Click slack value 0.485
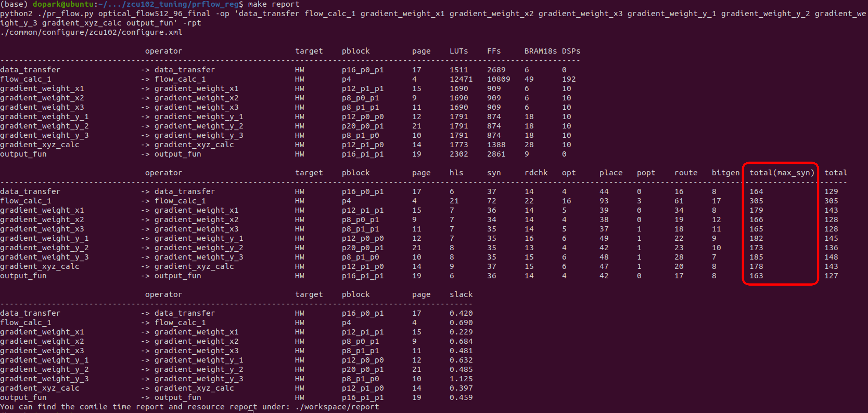The height and width of the screenshot is (413, 868). (x=461, y=369)
